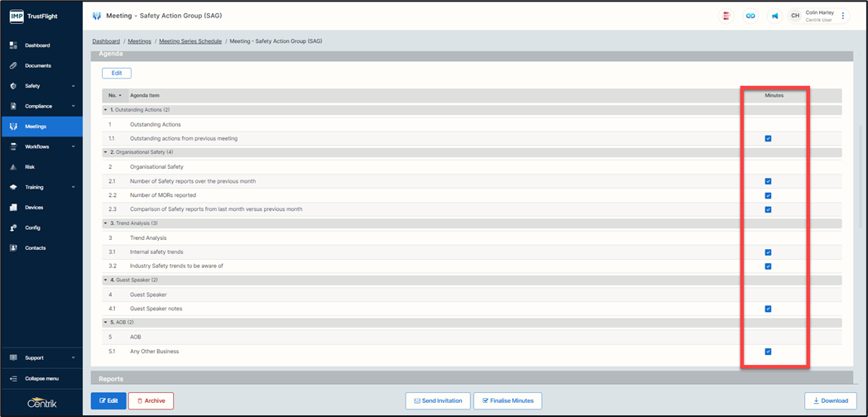Open the announcements megaphone icon
The height and width of the screenshot is (417, 868).
(774, 16)
